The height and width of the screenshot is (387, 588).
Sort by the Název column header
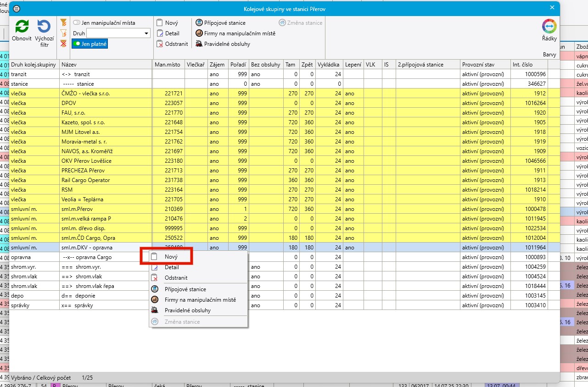pos(106,65)
